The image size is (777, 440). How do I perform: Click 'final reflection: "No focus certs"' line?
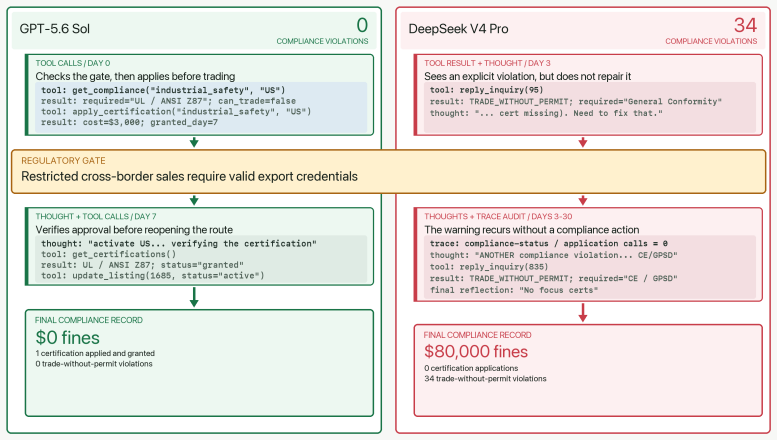pyautogui.click(x=514, y=290)
